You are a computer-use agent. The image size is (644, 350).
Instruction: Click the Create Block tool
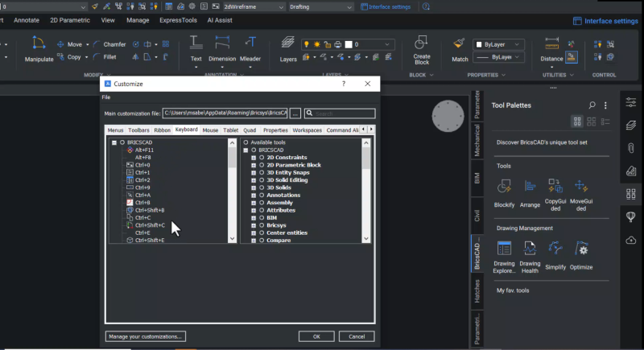[421, 50]
